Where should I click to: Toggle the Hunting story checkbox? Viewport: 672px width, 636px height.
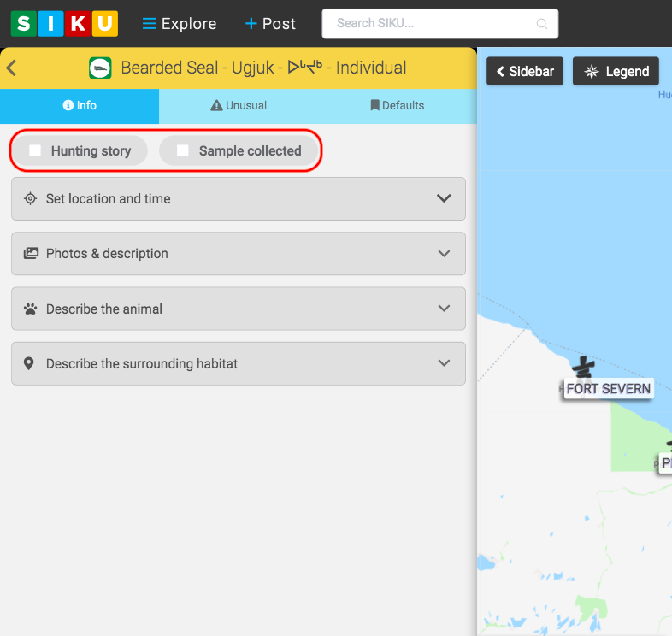35,151
